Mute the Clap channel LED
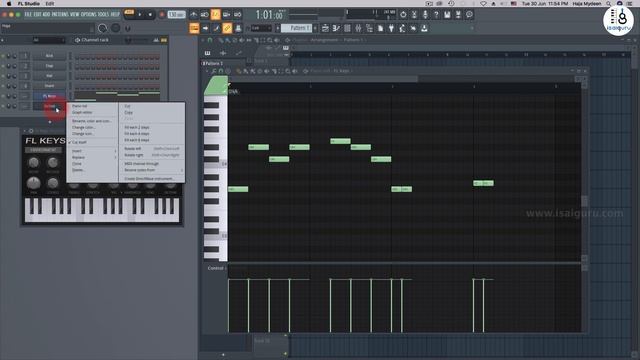640x360 pixels. (x=3, y=66)
